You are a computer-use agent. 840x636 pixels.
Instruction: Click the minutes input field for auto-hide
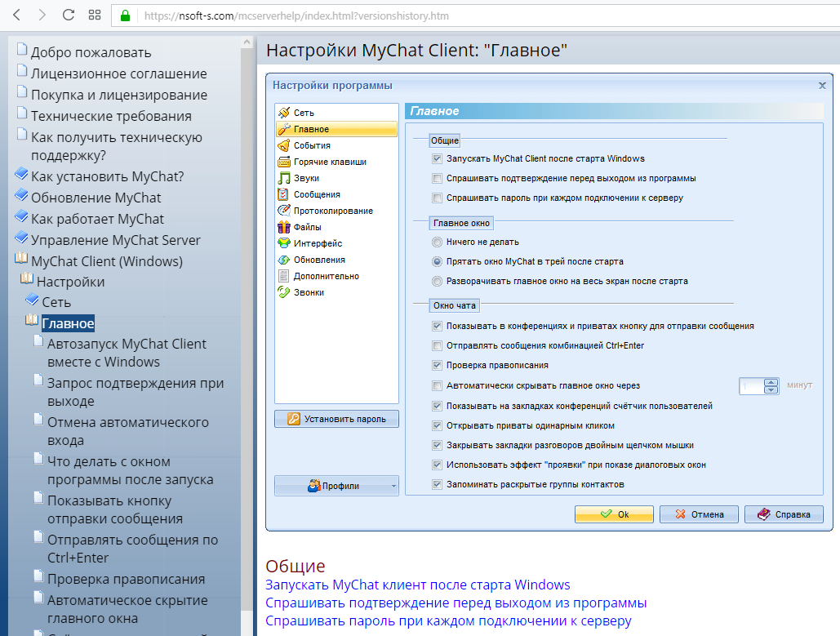[752, 386]
